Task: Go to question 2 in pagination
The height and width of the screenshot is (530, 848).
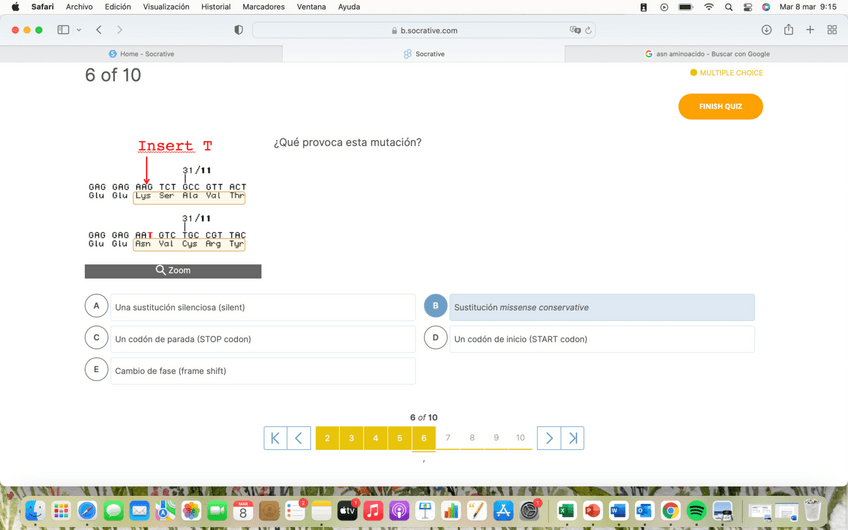Action: 327,438
